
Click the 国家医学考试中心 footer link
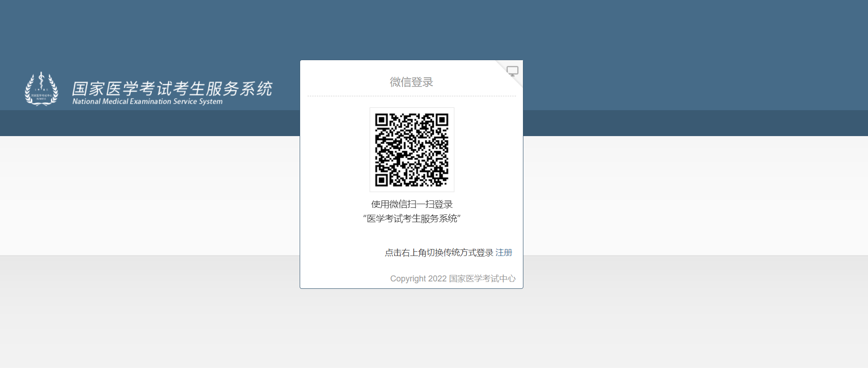tap(482, 279)
